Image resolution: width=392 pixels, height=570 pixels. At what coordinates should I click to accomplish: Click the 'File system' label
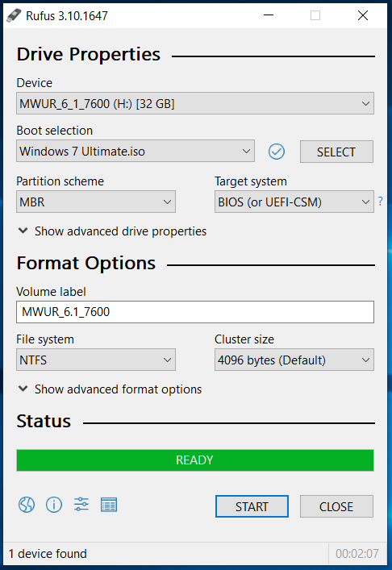click(x=45, y=339)
